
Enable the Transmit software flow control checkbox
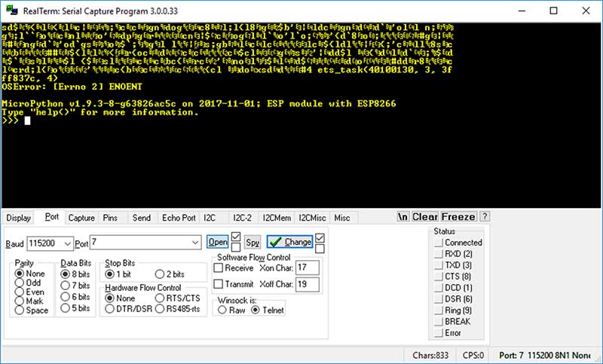[x=219, y=284]
